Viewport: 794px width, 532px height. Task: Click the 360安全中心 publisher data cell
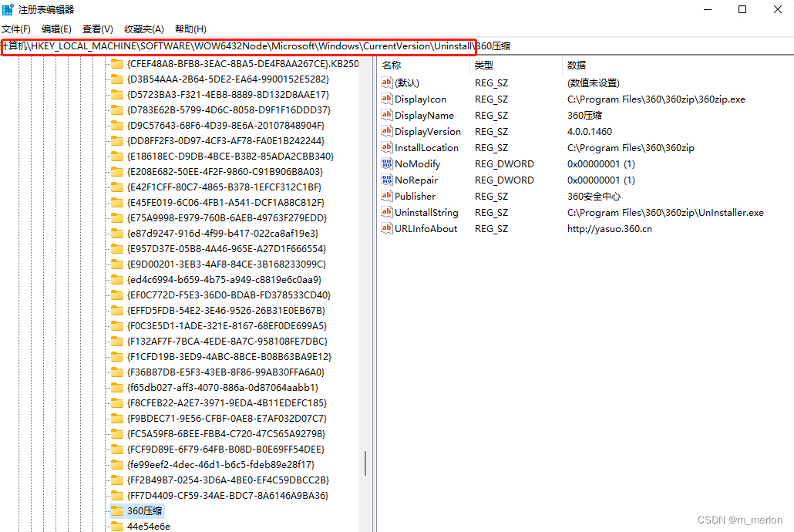[594, 196]
